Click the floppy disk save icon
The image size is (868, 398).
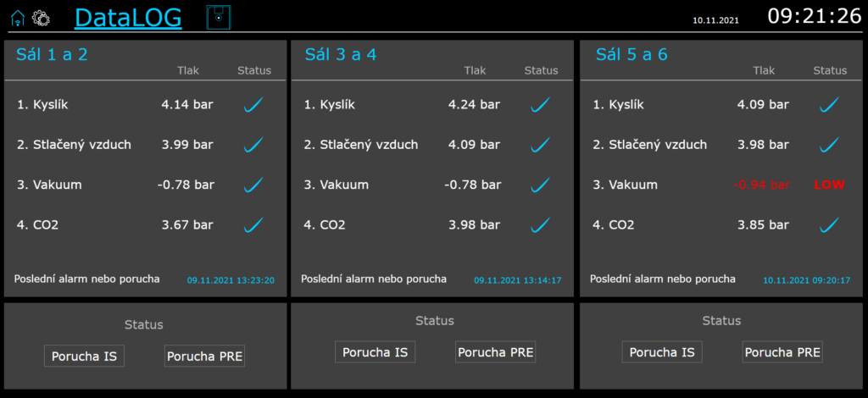click(219, 17)
